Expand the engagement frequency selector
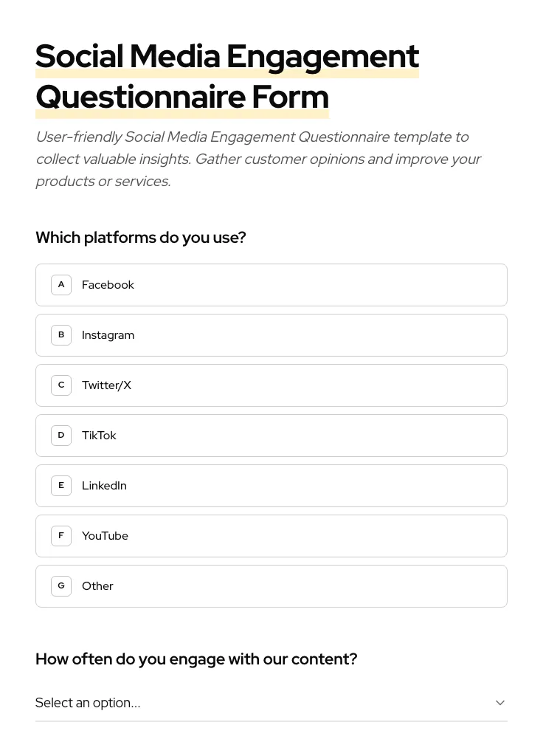Screen dimensions: 543x756 coord(271,702)
